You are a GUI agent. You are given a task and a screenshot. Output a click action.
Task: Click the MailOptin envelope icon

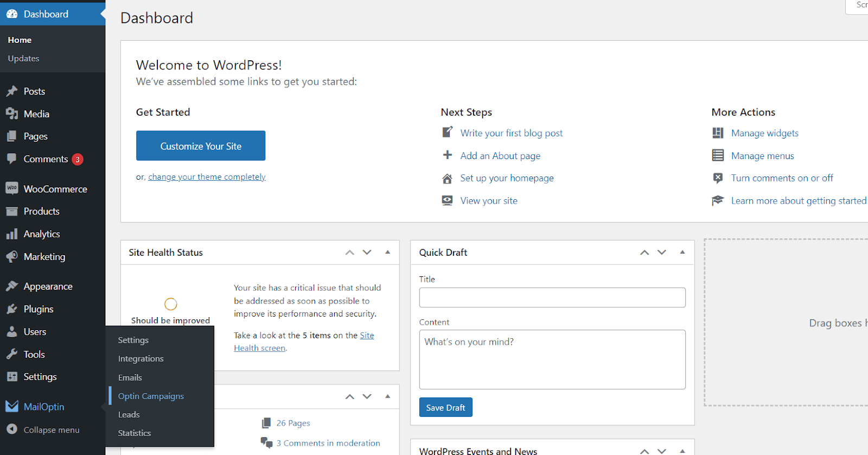(x=12, y=406)
